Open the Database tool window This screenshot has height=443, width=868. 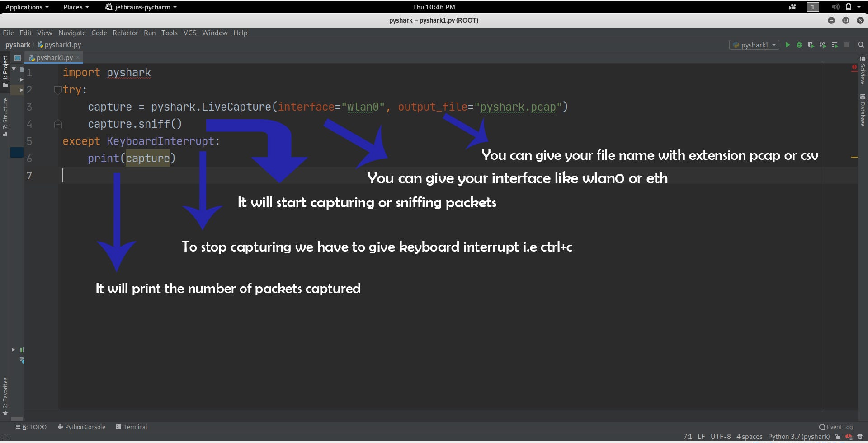pos(863,110)
